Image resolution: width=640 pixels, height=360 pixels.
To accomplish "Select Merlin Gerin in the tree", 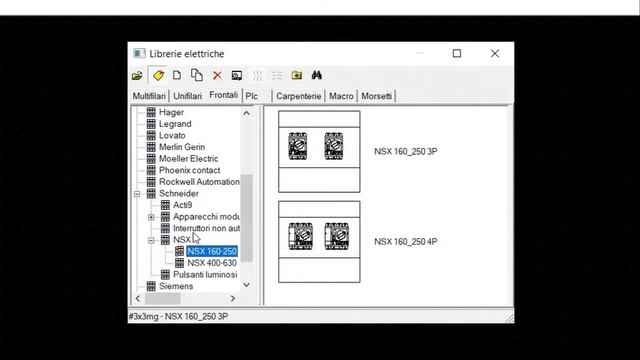I will (182, 147).
